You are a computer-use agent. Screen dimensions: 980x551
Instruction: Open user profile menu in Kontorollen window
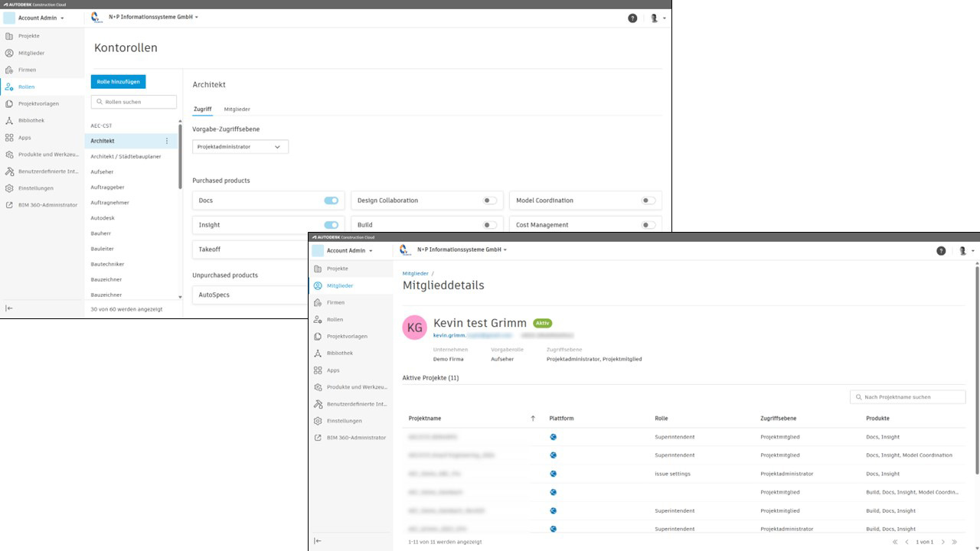(x=658, y=18)
